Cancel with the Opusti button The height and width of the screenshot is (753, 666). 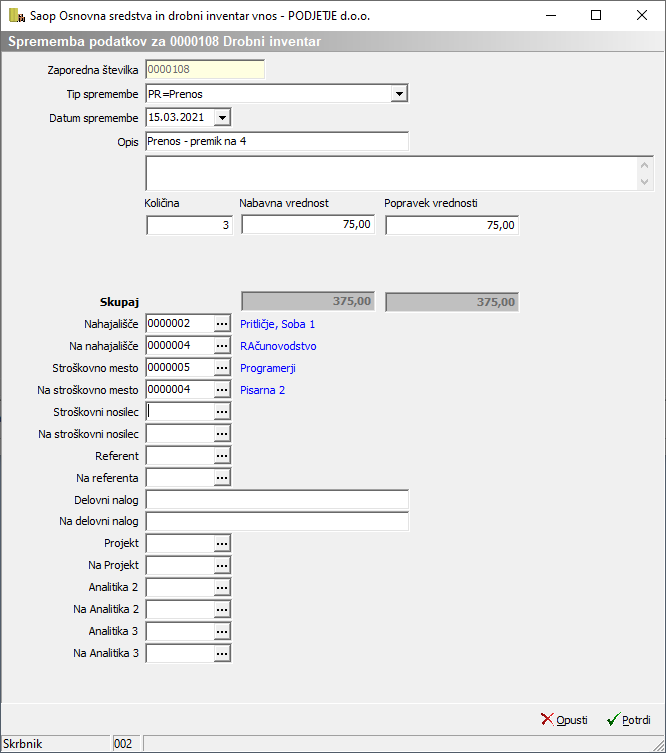564,720
